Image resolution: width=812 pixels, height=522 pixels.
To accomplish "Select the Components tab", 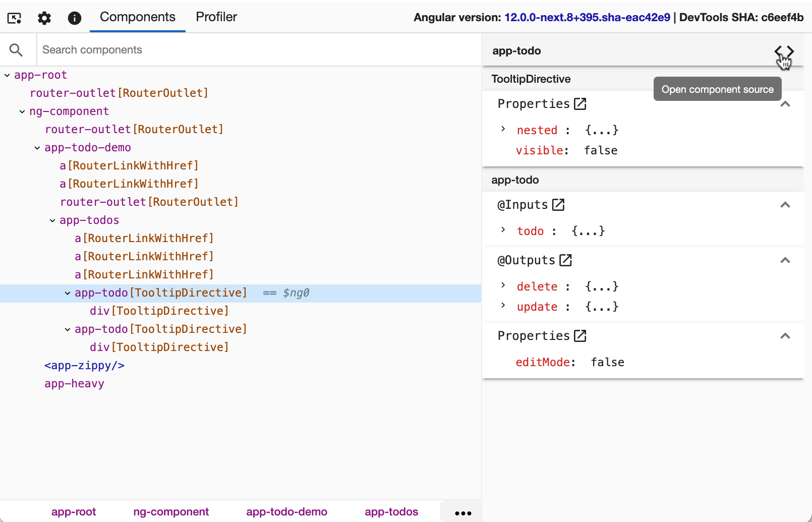I will (137, 17).
